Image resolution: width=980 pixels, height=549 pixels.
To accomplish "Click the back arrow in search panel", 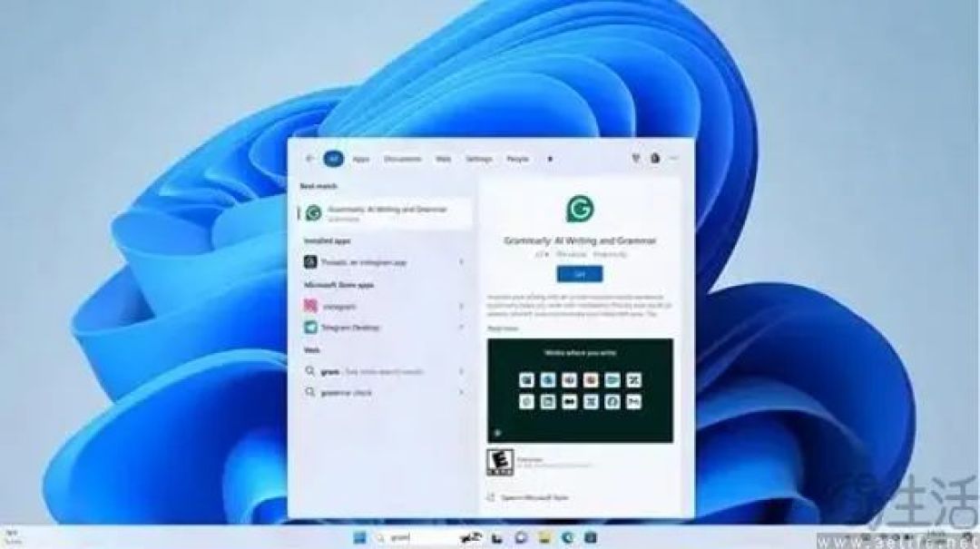I will (309, 159).
